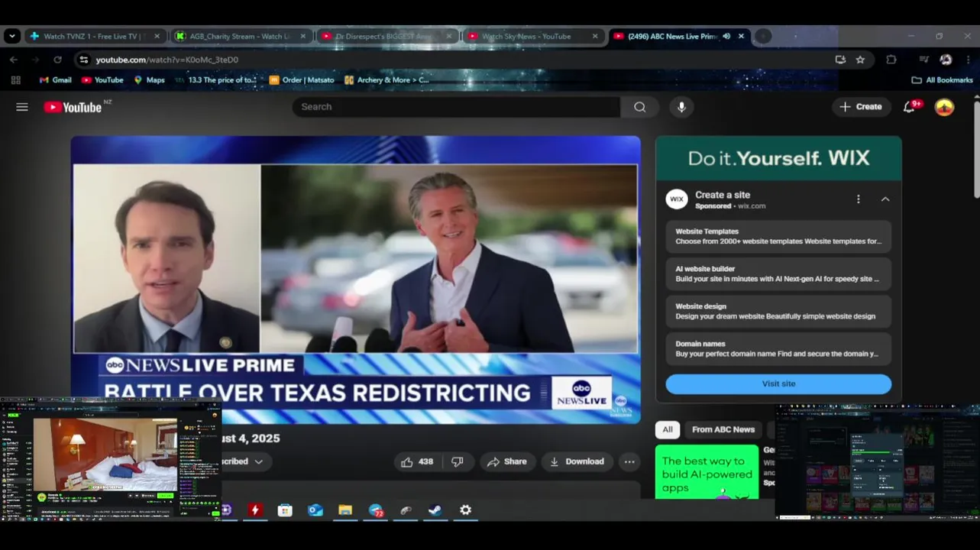Viewport: 980px width, 550px height.
Task: Click the magnifier search button
Action: point(640,107)
